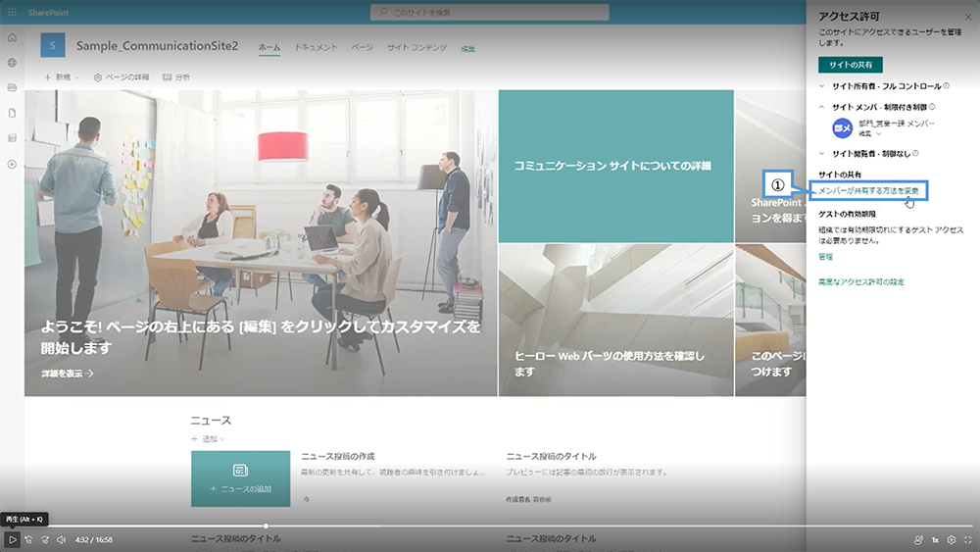Mute the video volume speaker icon
980x552 pixels.
point(61,539)
